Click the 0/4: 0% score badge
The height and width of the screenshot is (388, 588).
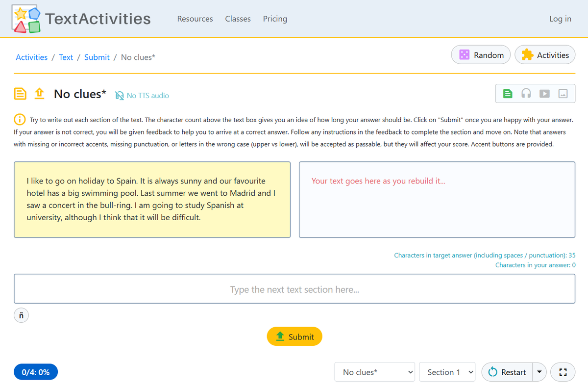[36, 372]
